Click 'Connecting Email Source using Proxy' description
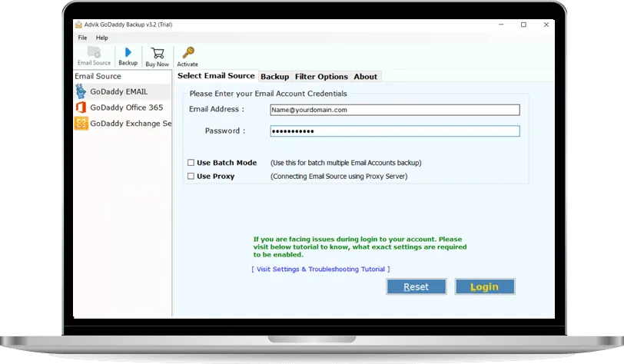Screen dimensions: 624x364 (339, 176)
